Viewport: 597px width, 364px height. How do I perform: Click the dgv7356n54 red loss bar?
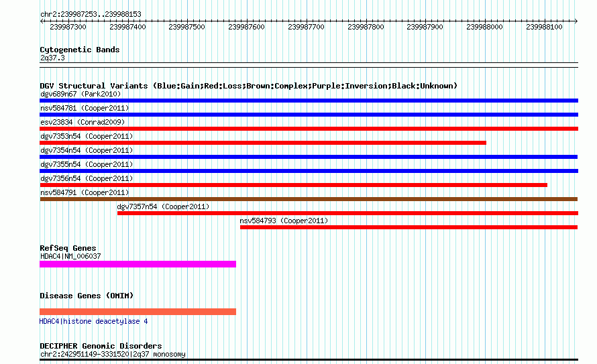pyautogui.click(x=294, y=185)
